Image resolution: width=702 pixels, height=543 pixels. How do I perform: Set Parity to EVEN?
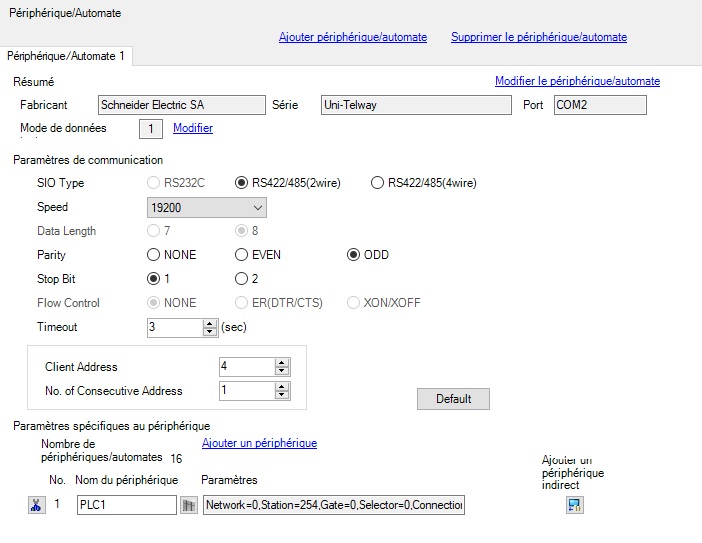tap(242, 255)
